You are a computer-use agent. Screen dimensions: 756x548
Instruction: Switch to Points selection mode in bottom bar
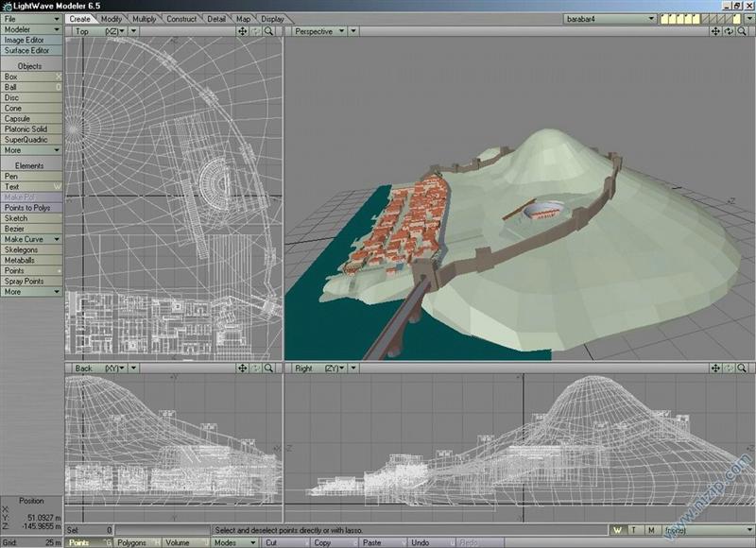click(89, 542)
